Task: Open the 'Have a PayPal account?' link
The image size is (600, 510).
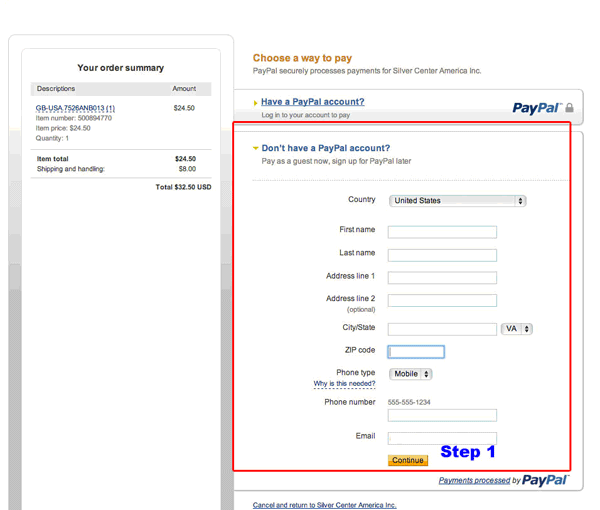Action: (313, 102)
